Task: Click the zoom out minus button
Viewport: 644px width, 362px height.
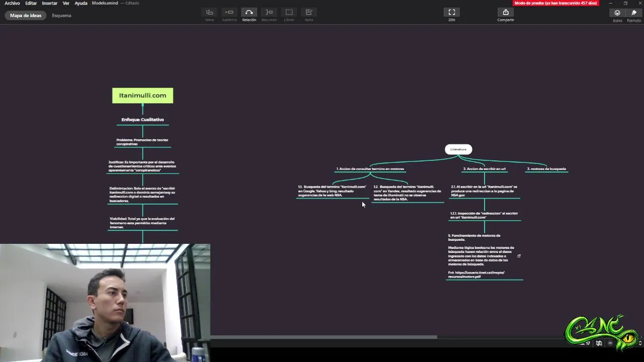Action: click(610, 343)
